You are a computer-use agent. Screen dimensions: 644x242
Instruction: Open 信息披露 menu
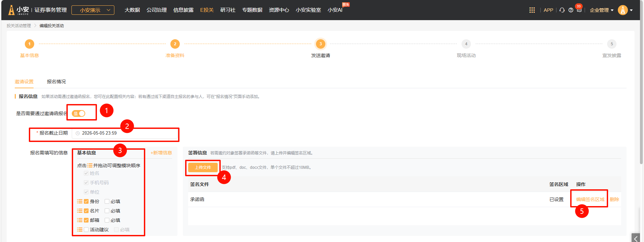(183, 10)
